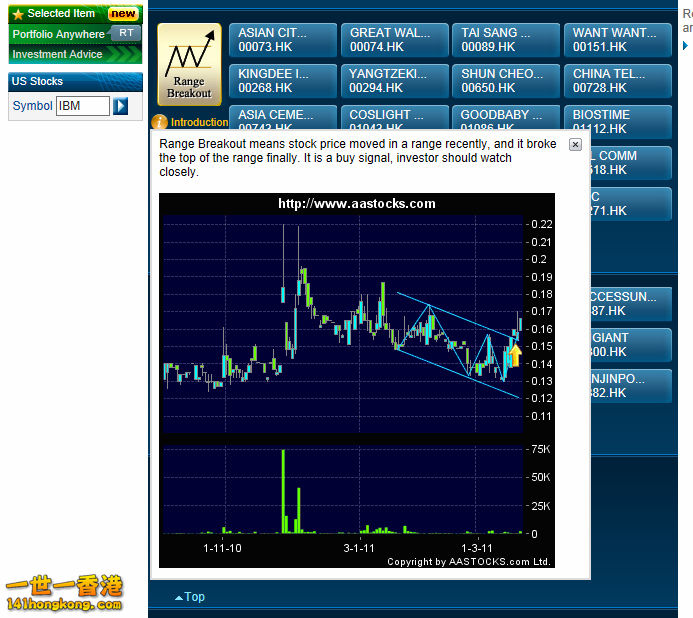Open stock ASIA CEME... tile
The image size is (693, 618).
283,118
